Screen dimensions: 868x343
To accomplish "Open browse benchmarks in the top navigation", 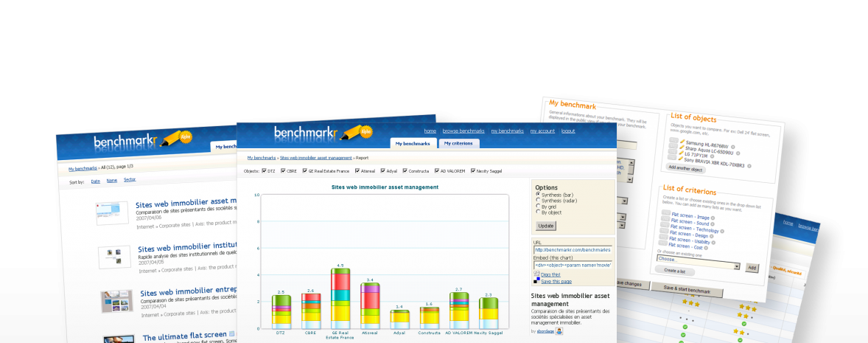I will [x=463, y=131].
